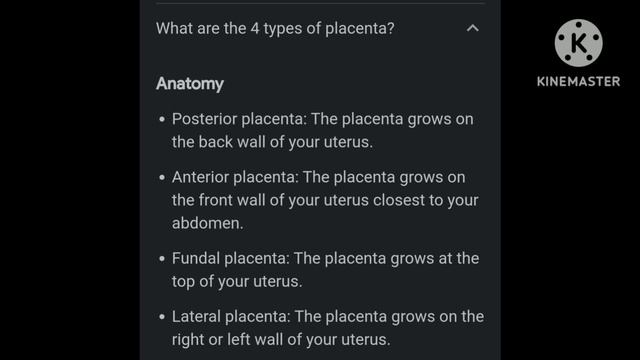Image resolution: width=640 pixels, height=360 pixels.
Task: Click the 'Lateral placenta' term
Action: 229,317
